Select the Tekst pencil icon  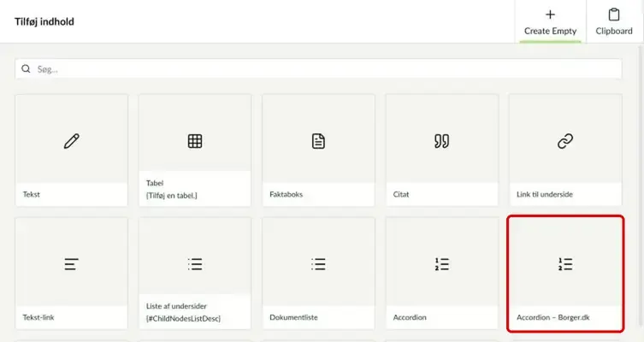click(72, 141)
